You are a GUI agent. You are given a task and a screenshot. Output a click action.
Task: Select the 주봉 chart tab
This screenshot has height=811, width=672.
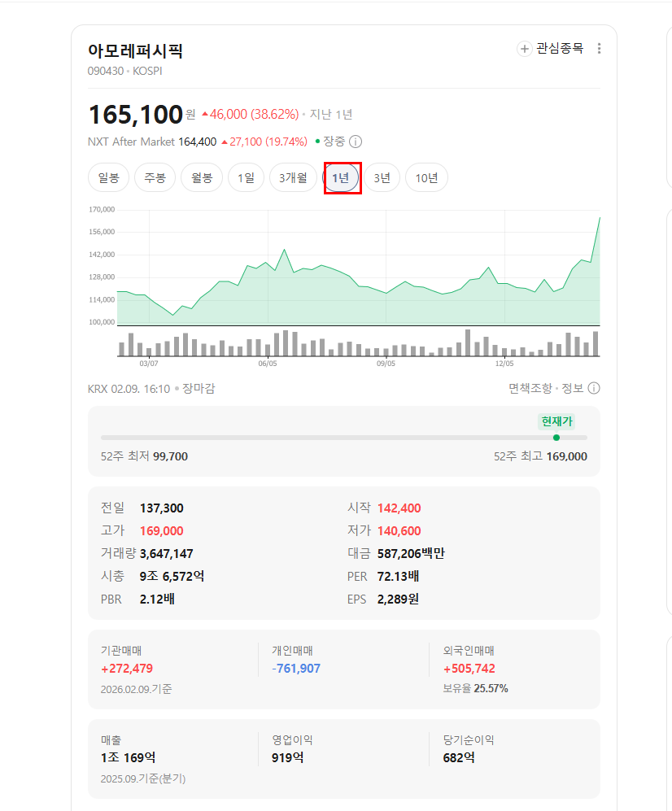pos(155,178)
